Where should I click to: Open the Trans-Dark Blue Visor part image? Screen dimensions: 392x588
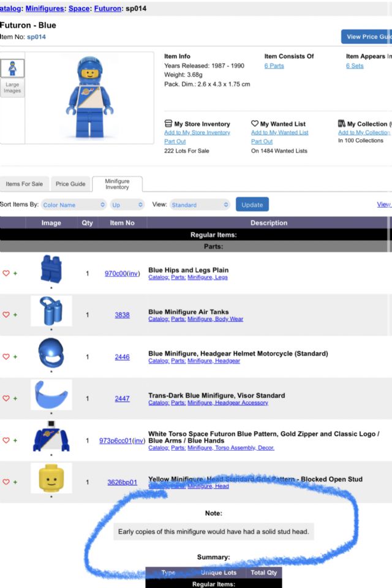tap(51, 394)
